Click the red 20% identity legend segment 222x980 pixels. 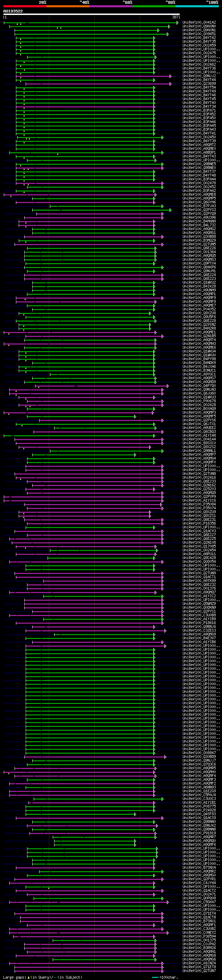tap(25, 6)
